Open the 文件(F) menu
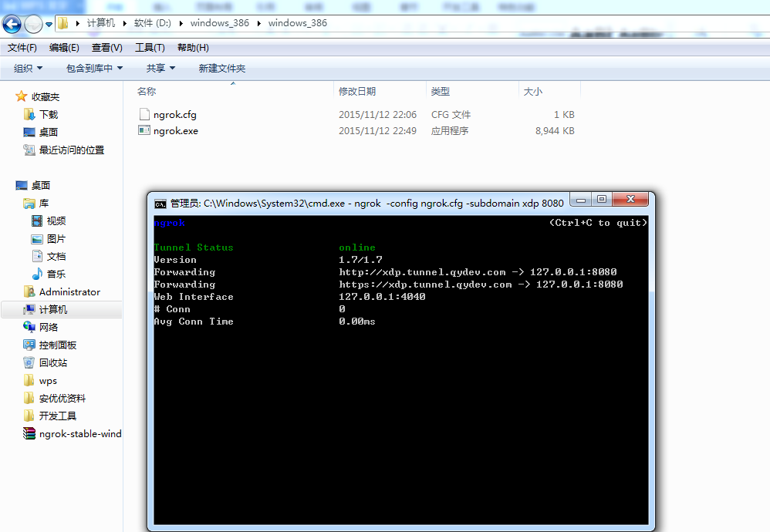The width and height of the screenshot is (770, 532). [22, 48]
